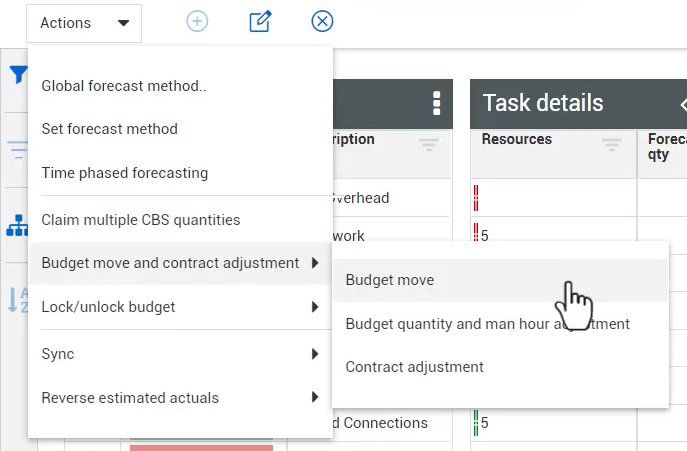
Task: Choose Claim multiple CBS quantities
Action: (x=140, y=220)
